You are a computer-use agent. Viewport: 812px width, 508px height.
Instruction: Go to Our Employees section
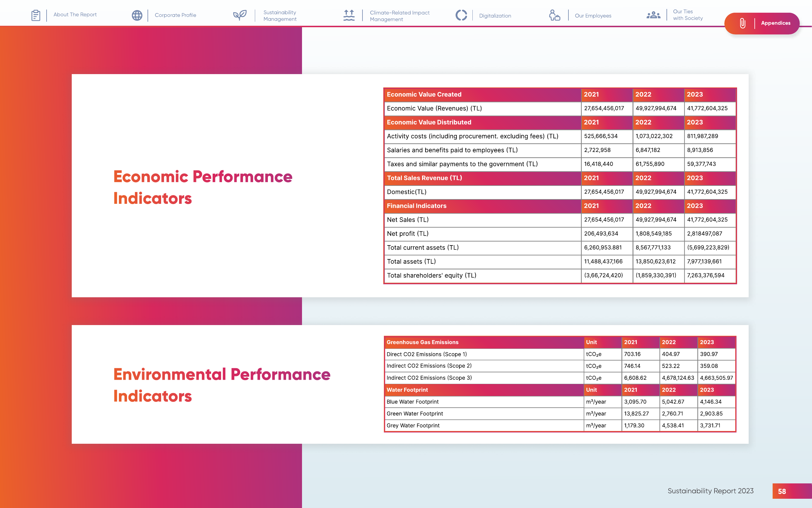[593, 16]
